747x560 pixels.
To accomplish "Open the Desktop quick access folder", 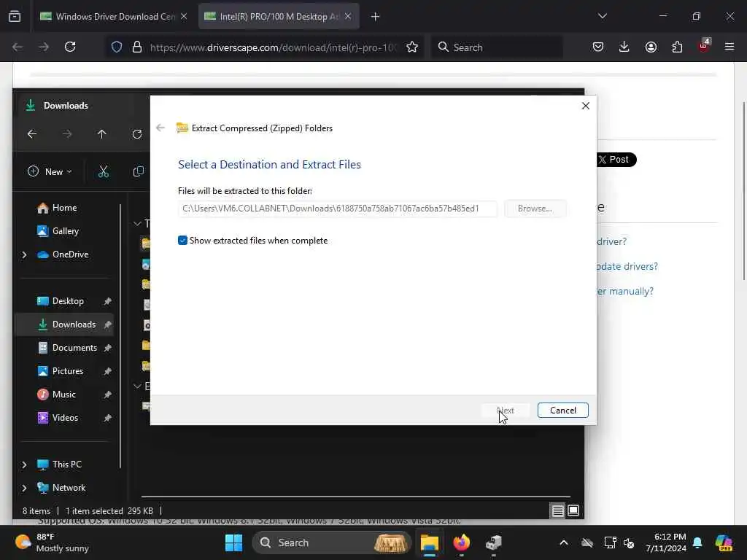I will [x=68, y=301].
